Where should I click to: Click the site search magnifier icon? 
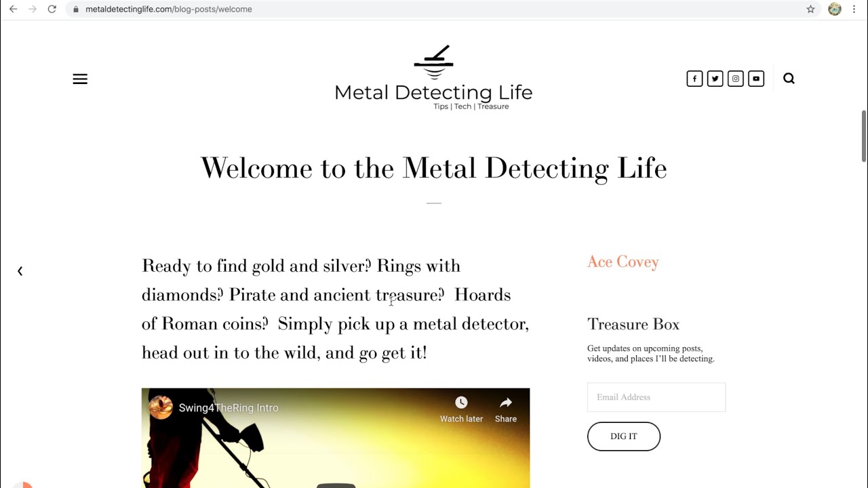pos(789,79)
